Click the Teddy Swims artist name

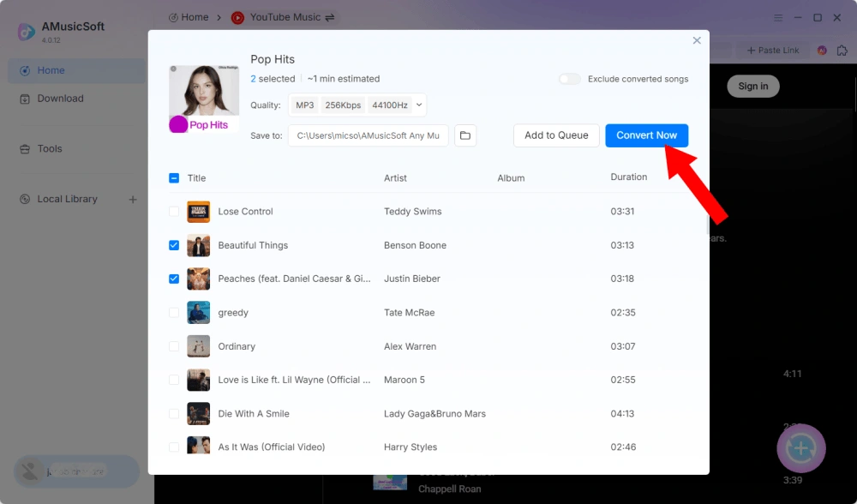[413, 212]
